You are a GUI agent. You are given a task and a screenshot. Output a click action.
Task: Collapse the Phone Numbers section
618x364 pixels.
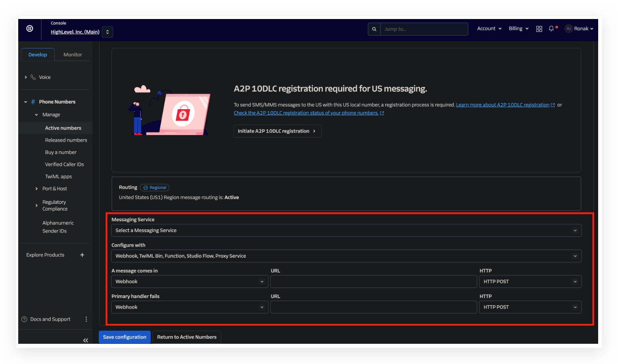[x=26, y=102]
